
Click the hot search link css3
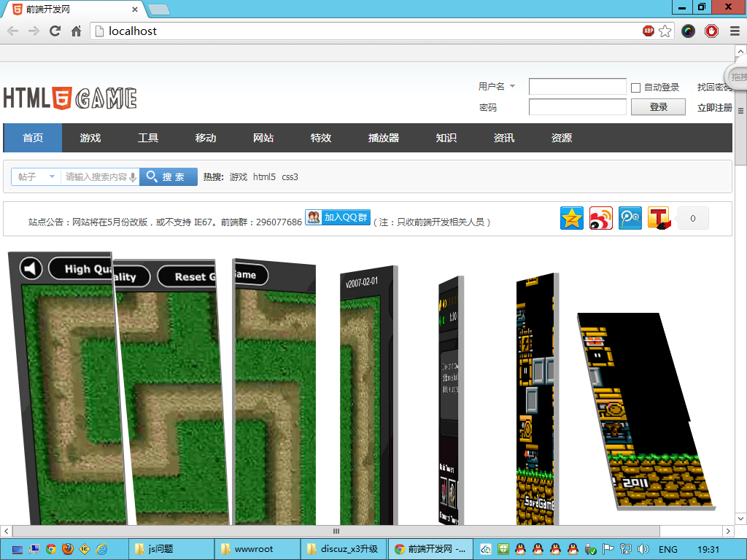290,177
